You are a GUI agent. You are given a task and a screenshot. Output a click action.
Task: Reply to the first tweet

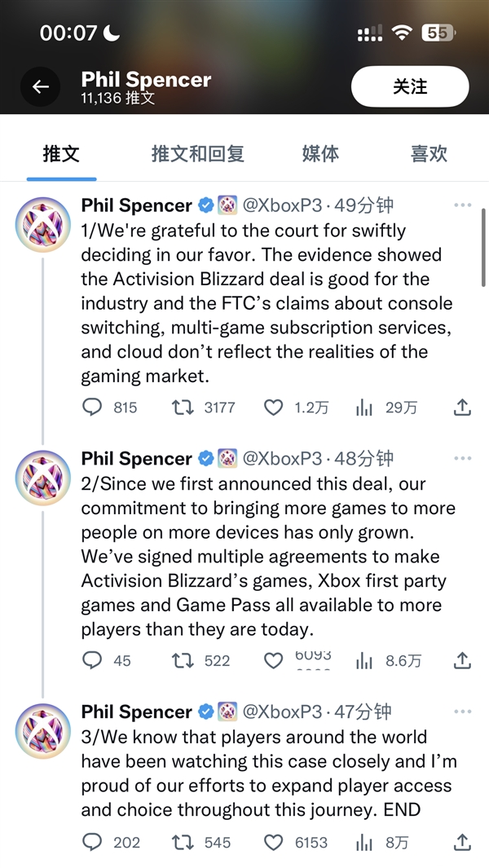(x=93, y=408)
